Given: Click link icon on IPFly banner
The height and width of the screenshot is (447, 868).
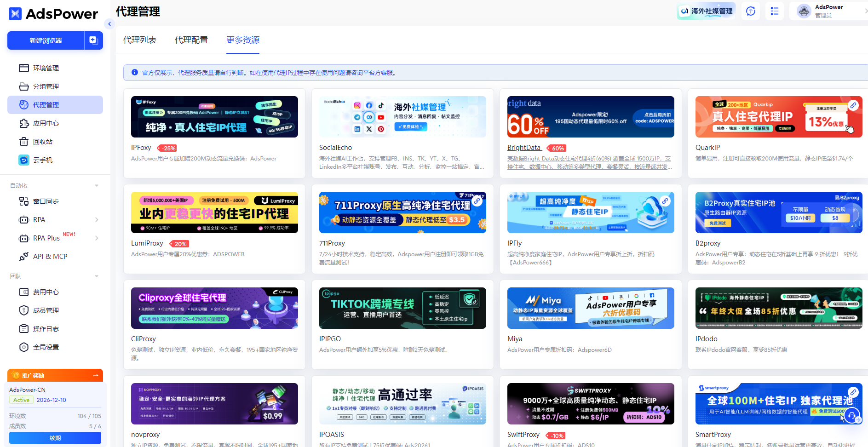Looking at the screenshot, I should tap(665, 201).
